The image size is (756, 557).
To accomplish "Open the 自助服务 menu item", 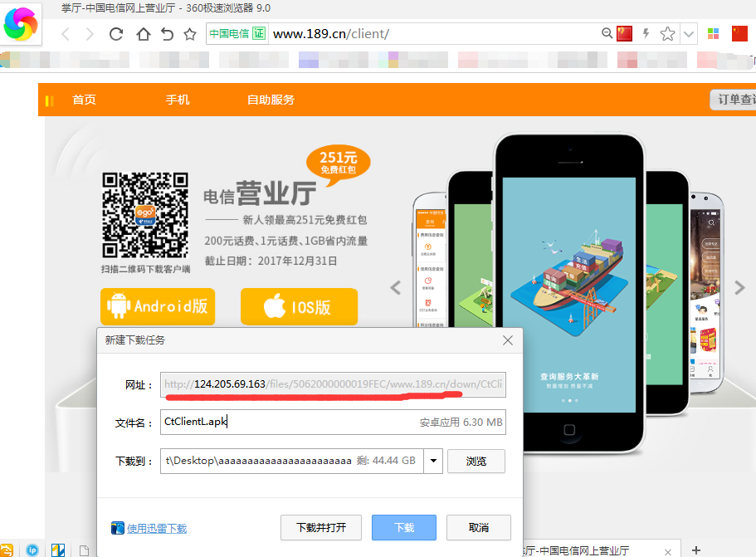I will pyautogui.click(x=271, y=100).
